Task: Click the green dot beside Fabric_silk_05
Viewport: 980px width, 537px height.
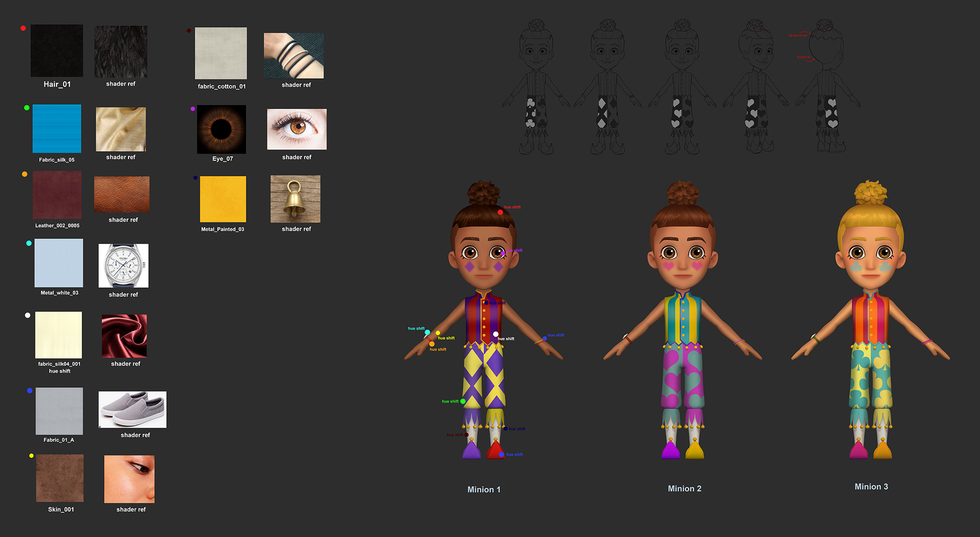Action: 27,108
